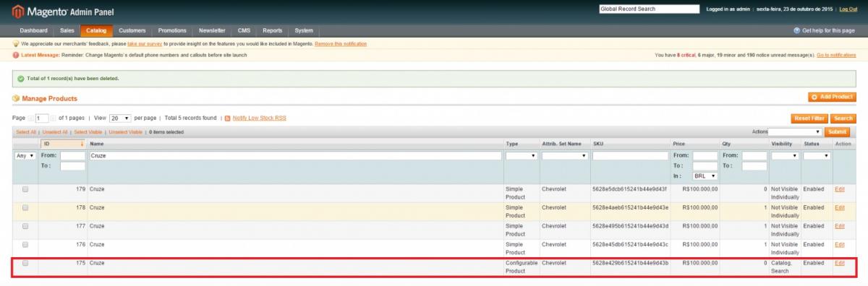Screen dimensions: 868x286
Task: Click the Select All link
Action: point(26,132)
